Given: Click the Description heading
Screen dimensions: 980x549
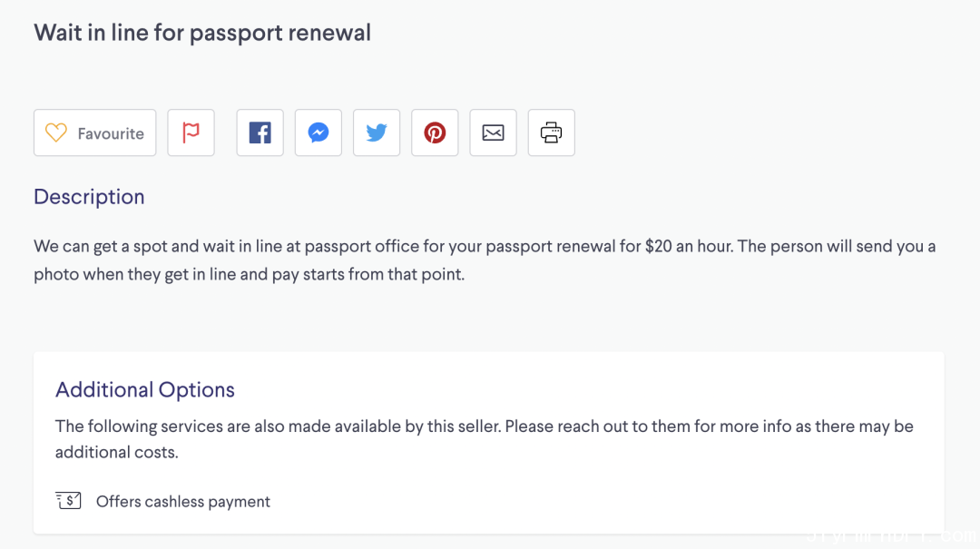Looking at the screenshot, I should (x=89, y=197).
